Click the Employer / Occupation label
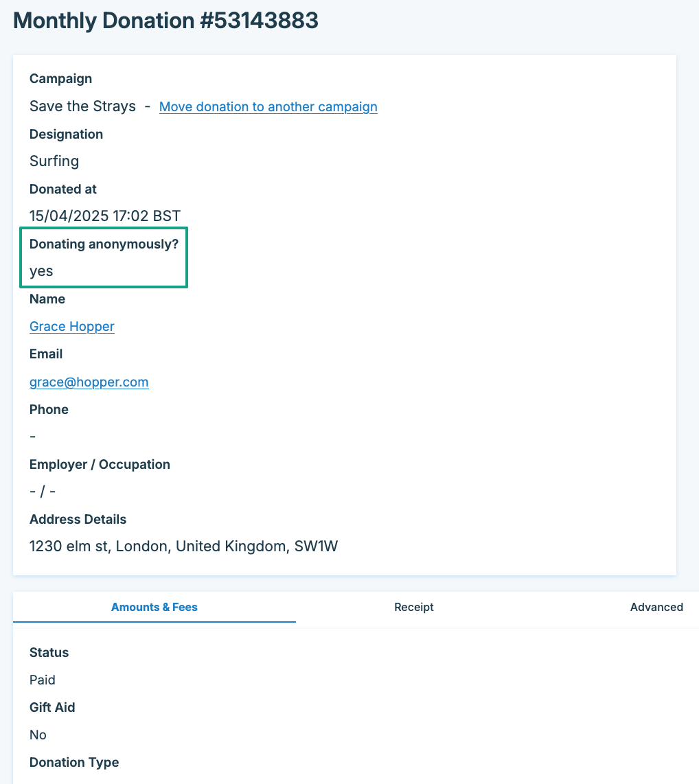This screenshot has width=699, height=784. pos(100,464)
